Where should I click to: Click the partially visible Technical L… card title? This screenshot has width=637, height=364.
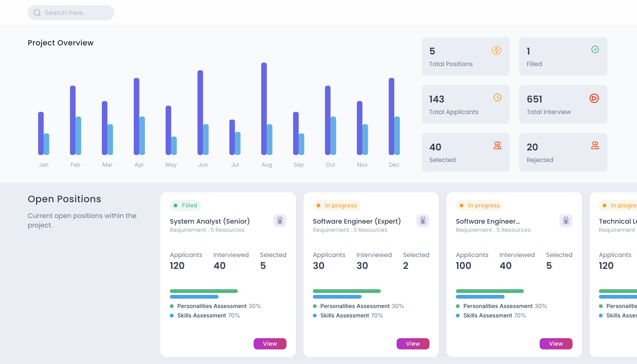[x=618, y=221]
